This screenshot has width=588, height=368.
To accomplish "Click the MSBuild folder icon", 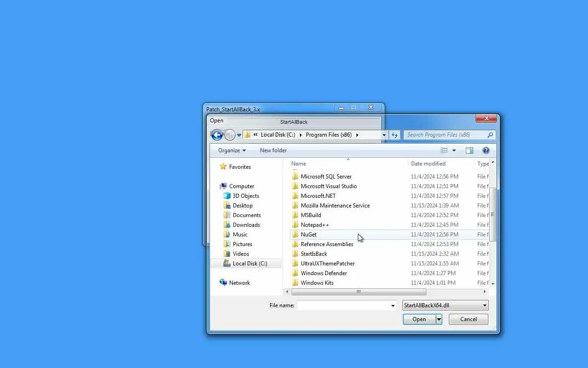I will [295, 215].
